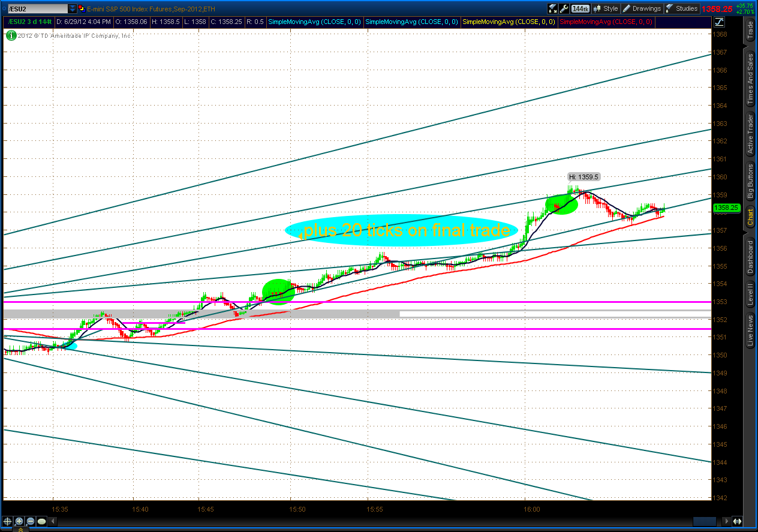The image size is (758, 532).
Task: Click the horizontal scrollbar right arrow
Action: (x=727, y=521)
